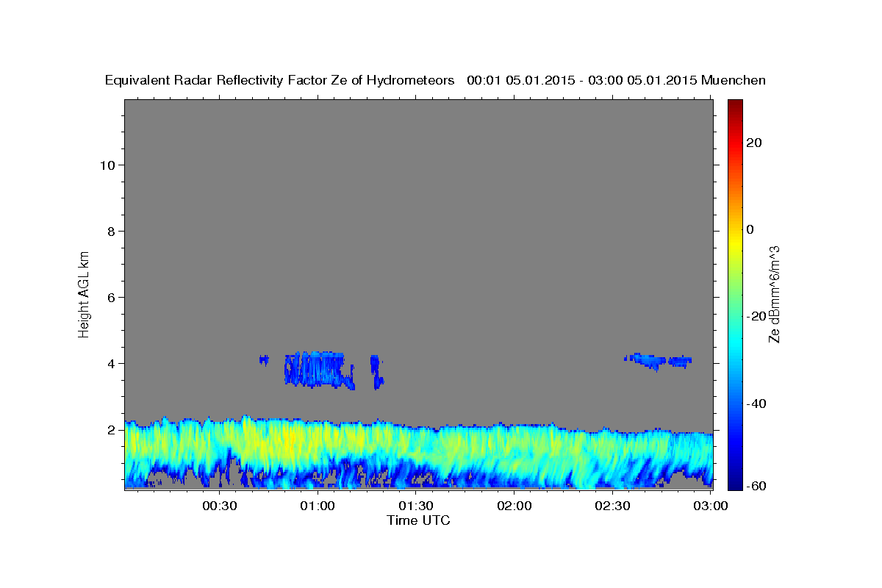Click the large blue cloud patch near 01:00
This screenshot has height=588, width=882.
[318, 370]
